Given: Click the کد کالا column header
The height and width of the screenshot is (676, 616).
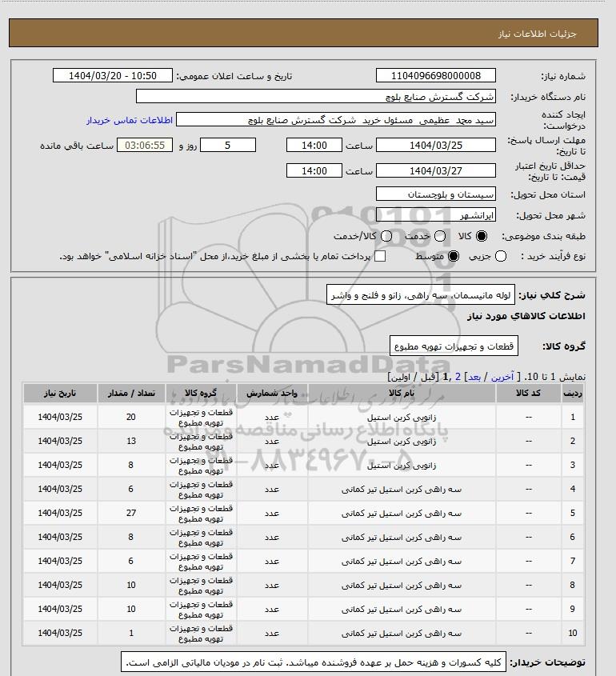Looking at the screenshot, I should click(x=528, y=393).
